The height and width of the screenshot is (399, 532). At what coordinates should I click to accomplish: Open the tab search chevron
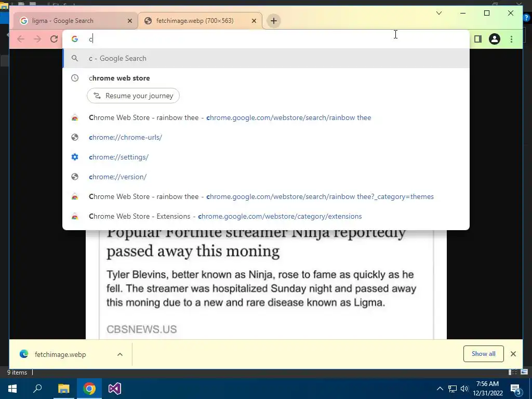coord(439,13)
